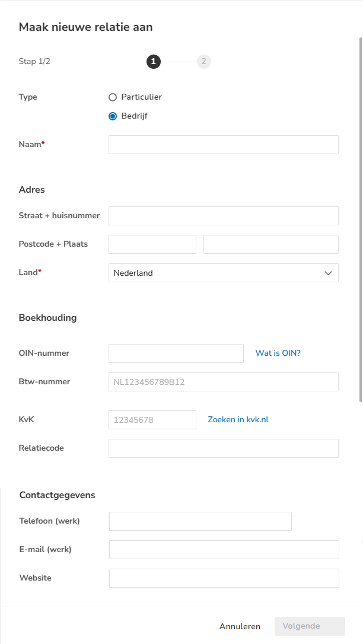This screenshot has width=363, height=644.
Task: Click the dialog's vertical scrollbar
Action: point(361,219)
